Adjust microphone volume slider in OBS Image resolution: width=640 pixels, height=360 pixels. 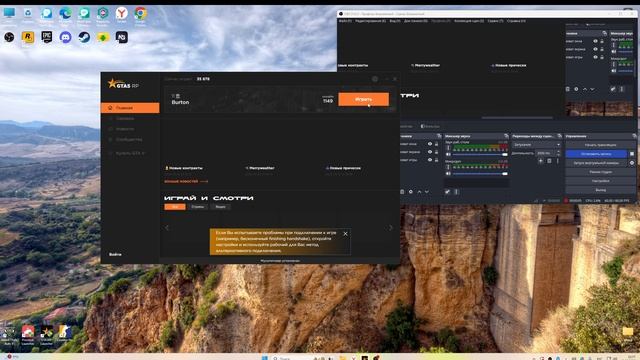480,173
